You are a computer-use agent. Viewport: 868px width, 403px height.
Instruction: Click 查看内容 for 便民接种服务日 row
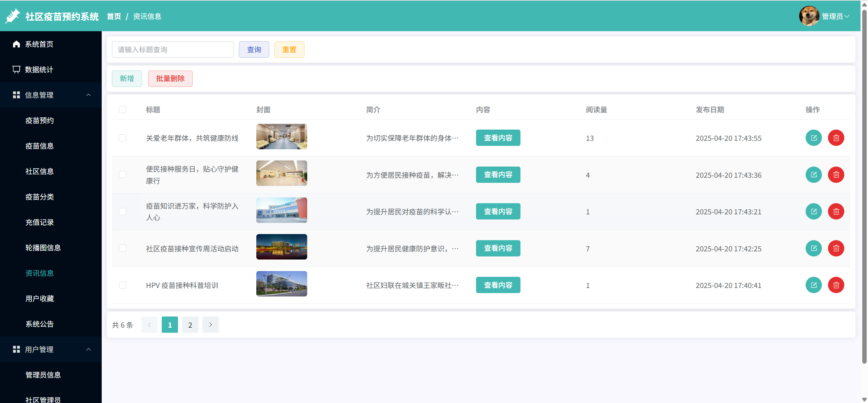tap(498, 175)
